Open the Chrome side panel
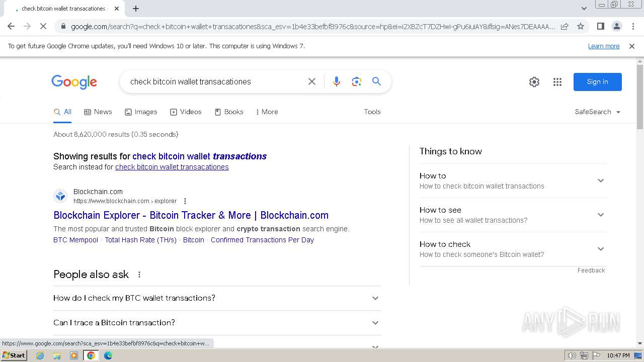 [x=600, y=26]
